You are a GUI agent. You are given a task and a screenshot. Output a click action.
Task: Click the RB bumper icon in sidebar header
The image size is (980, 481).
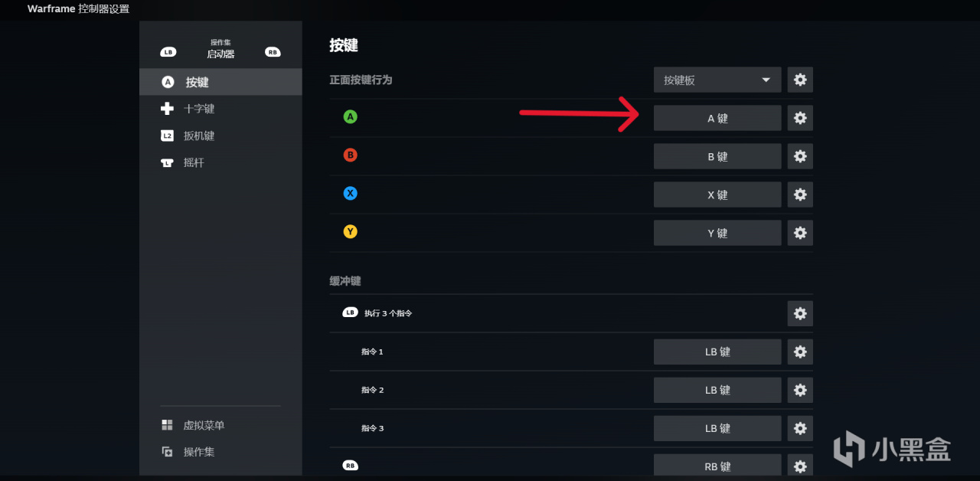click(273, 52)
